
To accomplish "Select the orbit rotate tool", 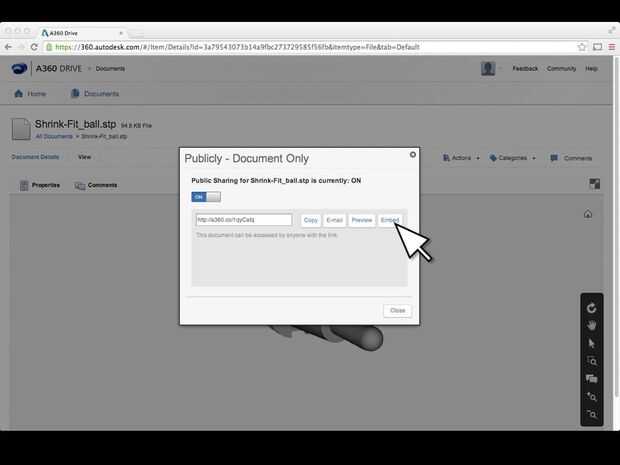I will coord(592,308).
